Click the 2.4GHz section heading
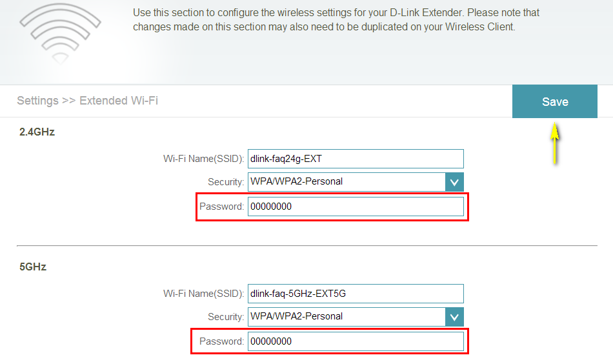This screenshot has width=613, height=364. pyautogui.click(x=37, y=132)
